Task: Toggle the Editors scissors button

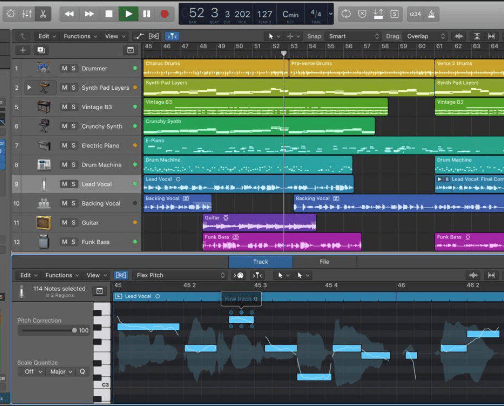Action: (x=43, y=14)
